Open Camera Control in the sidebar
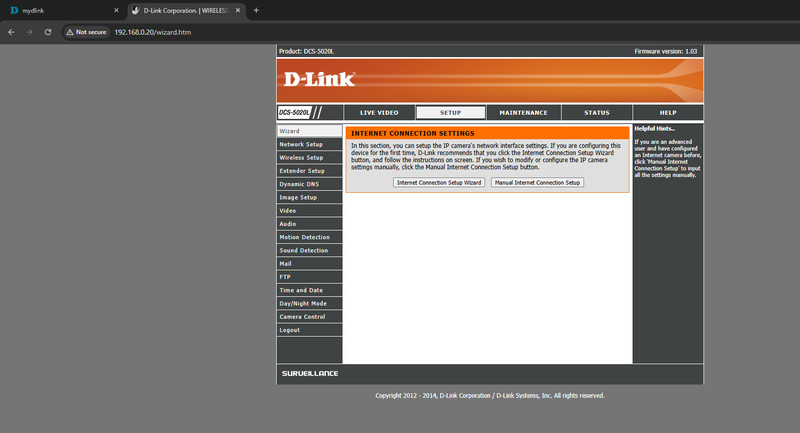Viewport: 800px width, 433px height. (309, 317)
